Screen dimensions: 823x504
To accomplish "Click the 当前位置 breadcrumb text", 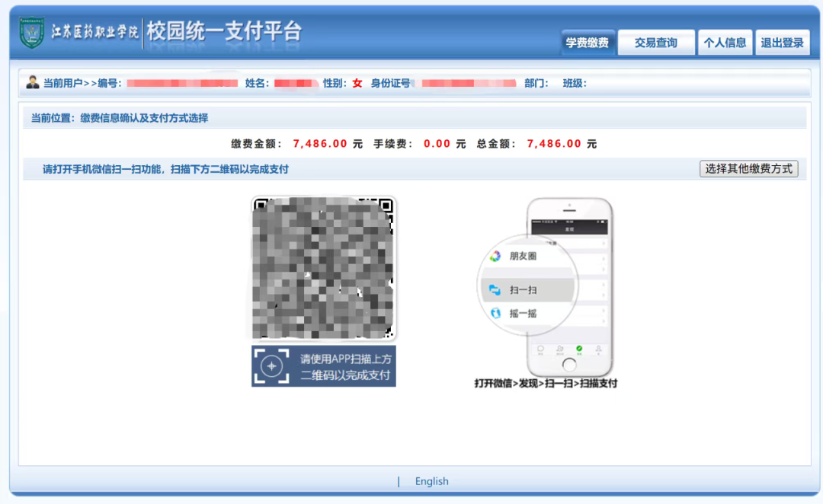I will coord(120,118).
